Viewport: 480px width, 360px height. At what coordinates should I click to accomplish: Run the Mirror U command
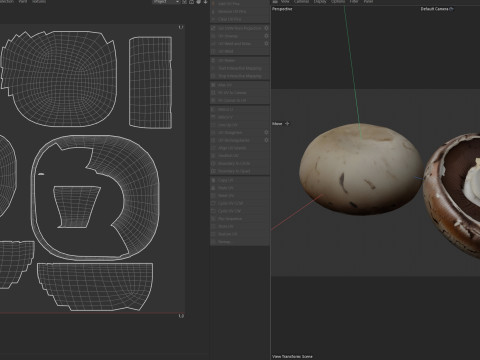pos(240,109)
